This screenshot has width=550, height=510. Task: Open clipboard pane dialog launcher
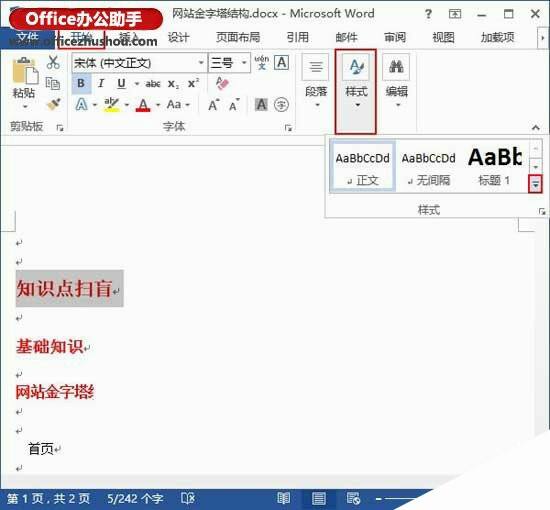60,128
